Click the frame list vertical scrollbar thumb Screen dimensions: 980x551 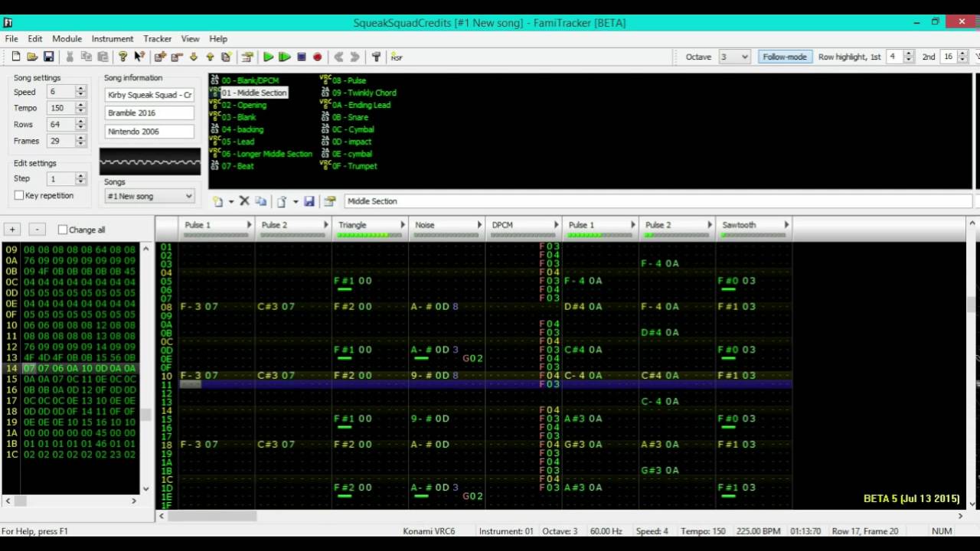(x=145, y=415)
